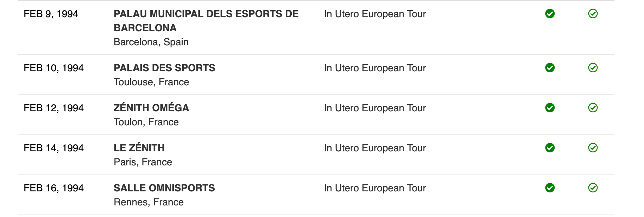Click solid check for Paris show
Image resolution: width=644 pixels, height=217 pixels.
[x=550, y=148]
